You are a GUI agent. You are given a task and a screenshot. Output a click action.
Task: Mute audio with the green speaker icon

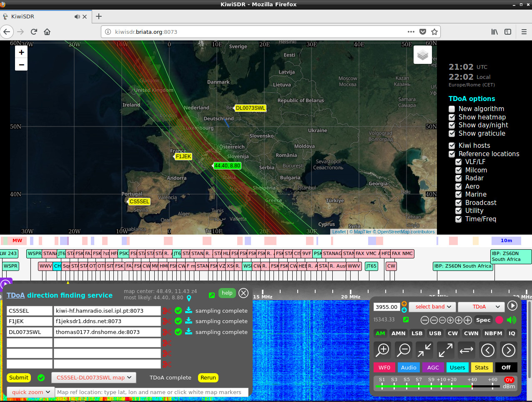[512, 320]
